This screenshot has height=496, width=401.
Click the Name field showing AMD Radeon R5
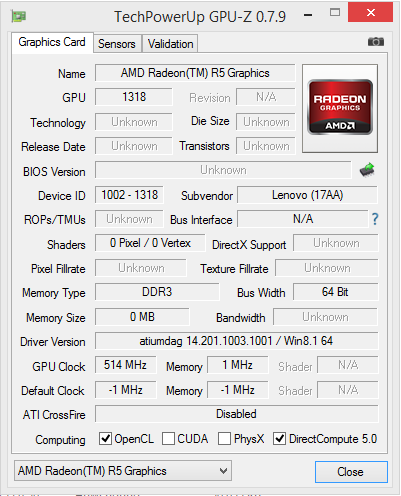(x=195, y=73)
